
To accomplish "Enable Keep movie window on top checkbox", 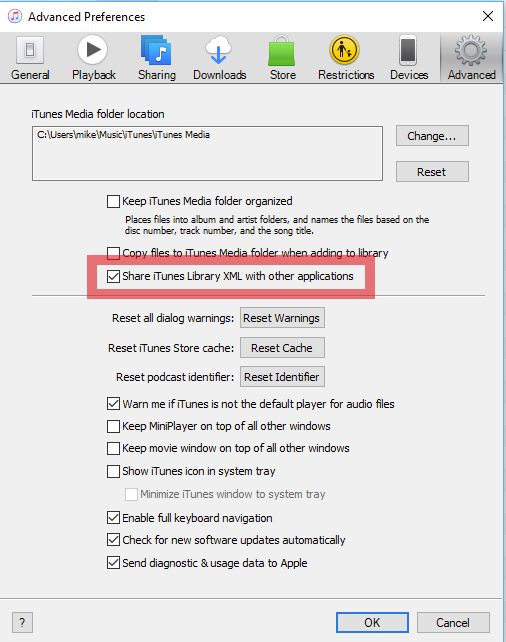I will point(113,448).
